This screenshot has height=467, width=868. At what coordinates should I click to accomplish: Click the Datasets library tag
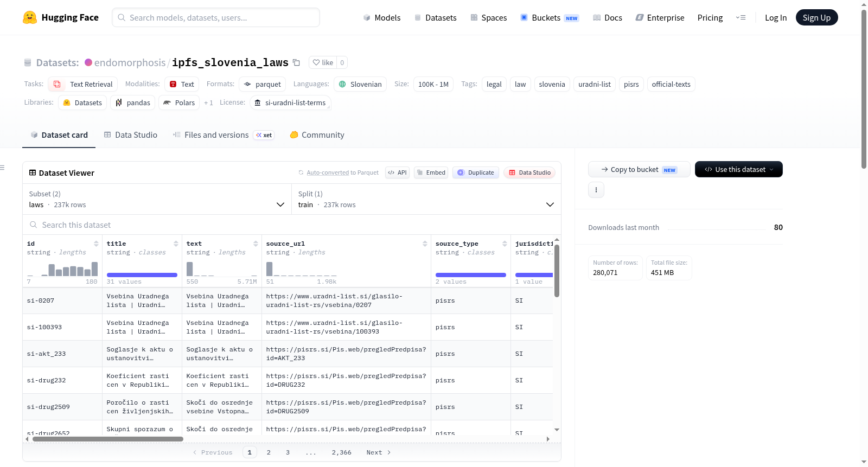[x=82, y=103]
